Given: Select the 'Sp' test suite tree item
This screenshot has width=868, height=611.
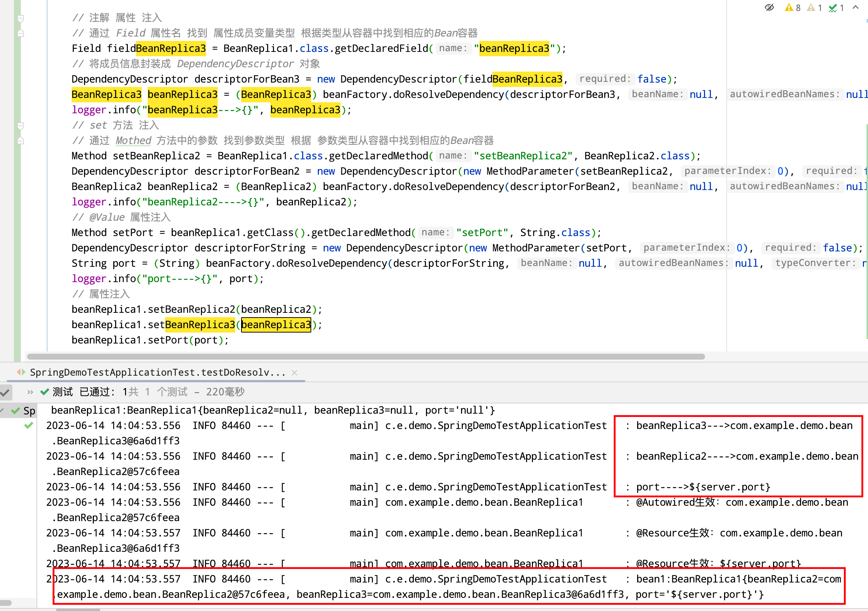Looking at the screenshot, I should [x=23, y=411].
